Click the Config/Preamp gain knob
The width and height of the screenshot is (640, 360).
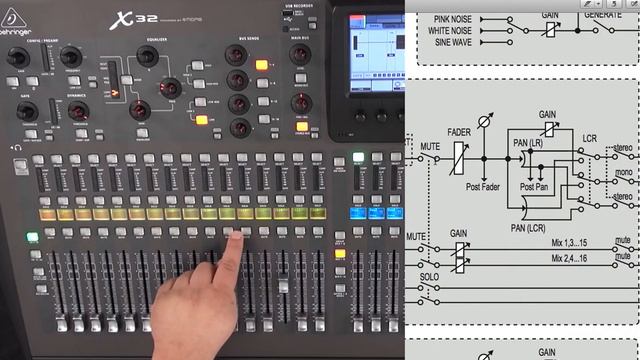click(x=18, y=57)
